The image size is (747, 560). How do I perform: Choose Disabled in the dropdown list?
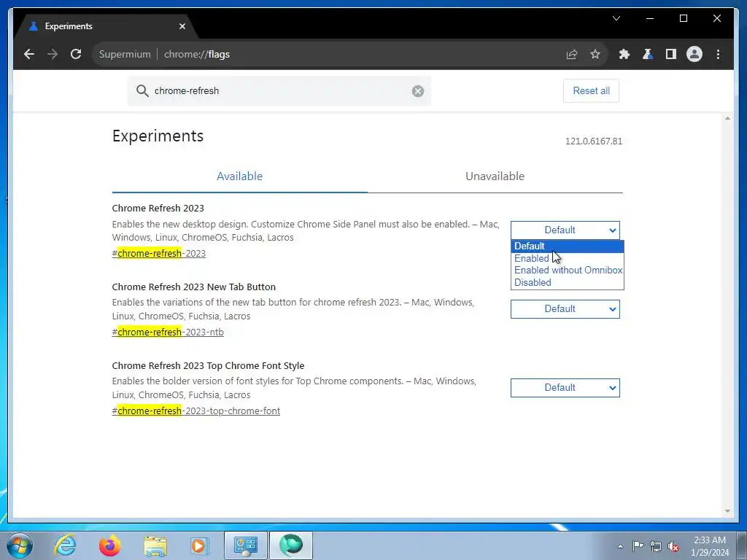click(x=568, y=282)
